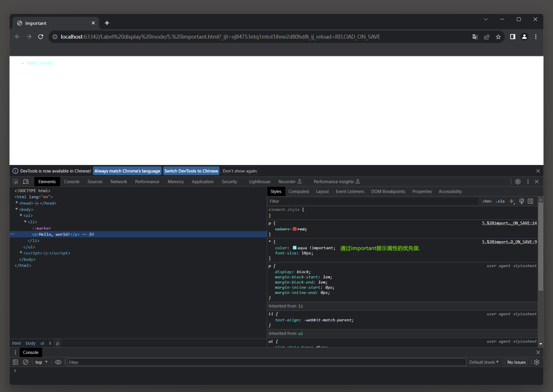Toggle the live expression eye icon
This screenshot has height=392, width=553.
[x=58, y=362]
